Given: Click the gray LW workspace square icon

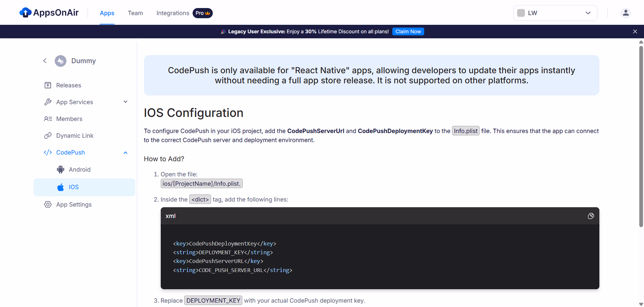Looking at the screenshot, I should click(x=521, y=13).
